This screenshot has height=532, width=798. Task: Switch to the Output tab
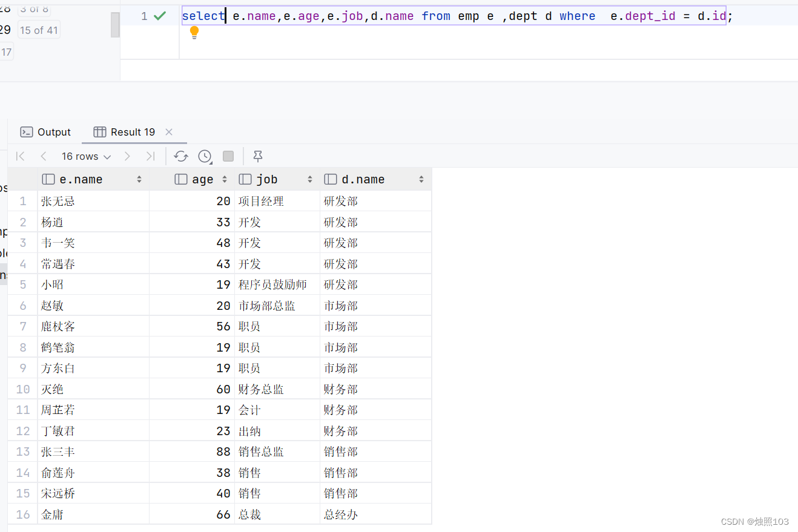(45, 132)
